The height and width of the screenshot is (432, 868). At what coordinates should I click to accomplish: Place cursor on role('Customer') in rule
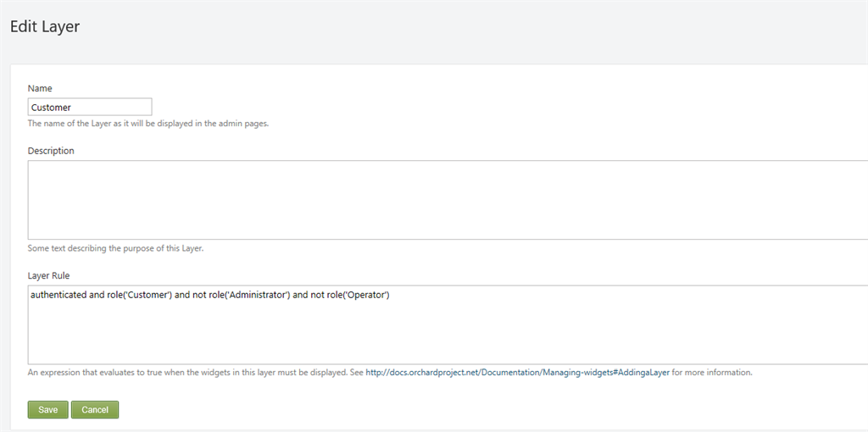pyautogui.click(x=137, y=295)
